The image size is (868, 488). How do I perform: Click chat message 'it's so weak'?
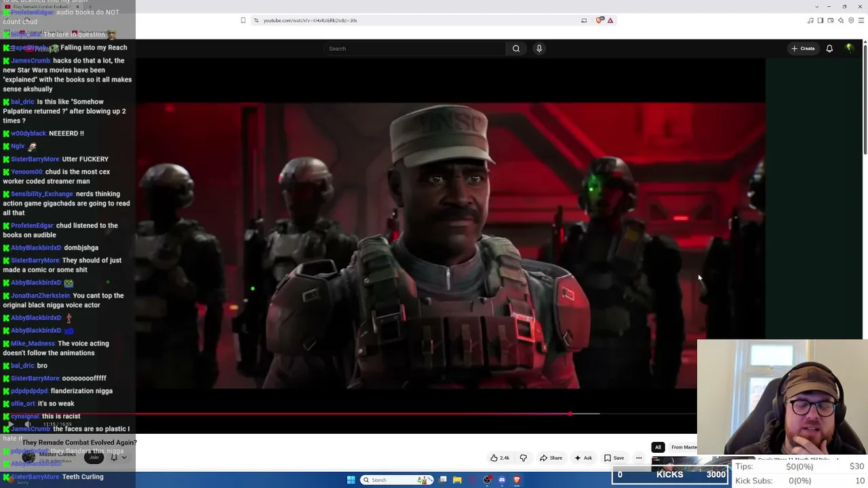(56, 404)
